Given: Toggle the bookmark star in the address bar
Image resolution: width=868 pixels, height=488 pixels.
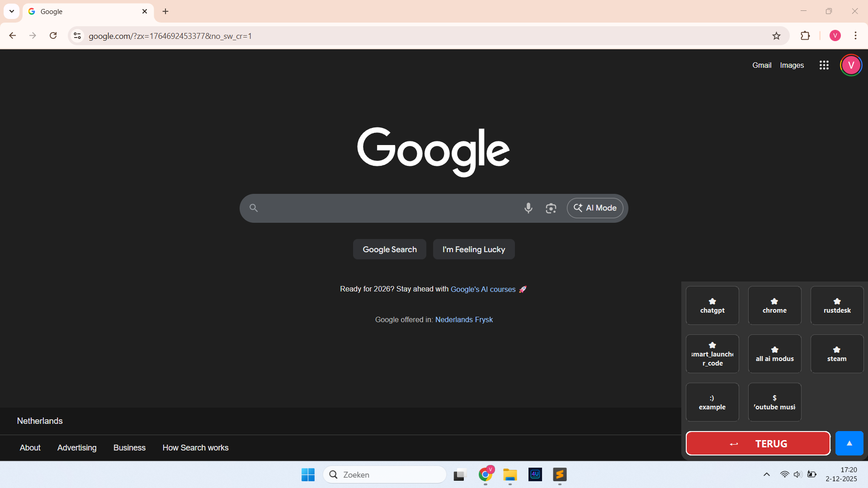Looking at the screenshot, I should pyautogui.click(x=777, y=36).
